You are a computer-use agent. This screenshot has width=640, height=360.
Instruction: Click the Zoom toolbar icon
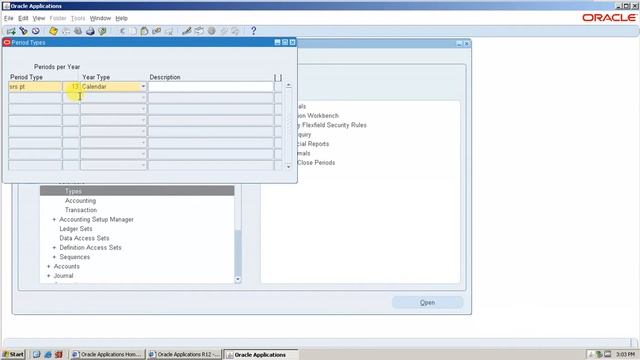click(x=199, y=31)
